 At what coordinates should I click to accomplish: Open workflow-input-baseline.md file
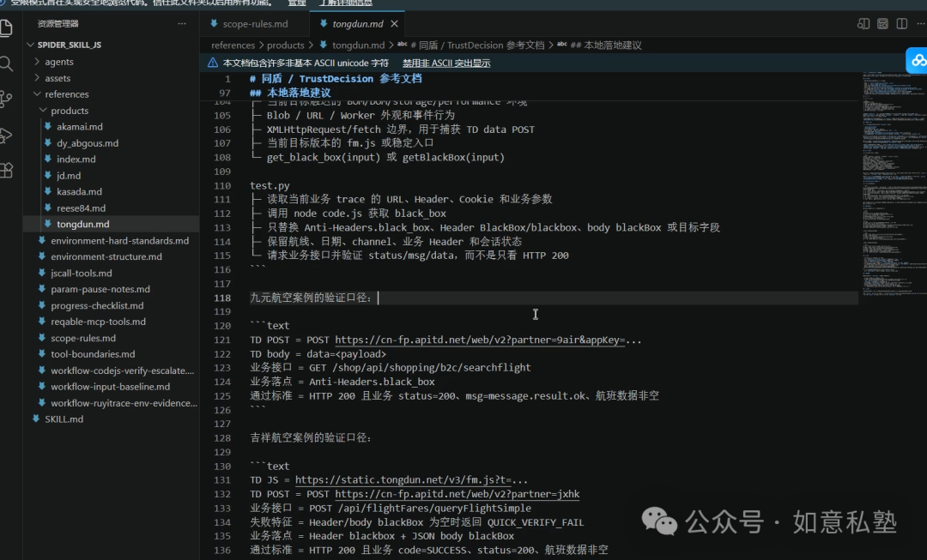[x=110, y=386]
